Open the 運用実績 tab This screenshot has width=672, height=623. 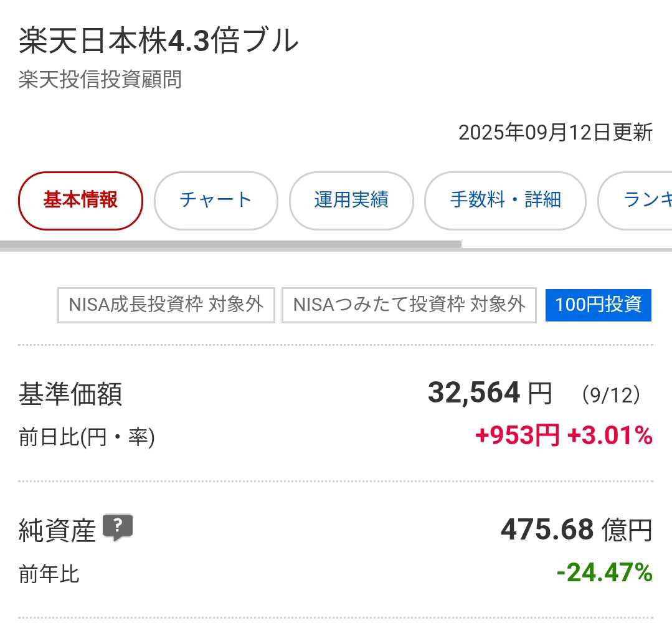coord(351,201)
